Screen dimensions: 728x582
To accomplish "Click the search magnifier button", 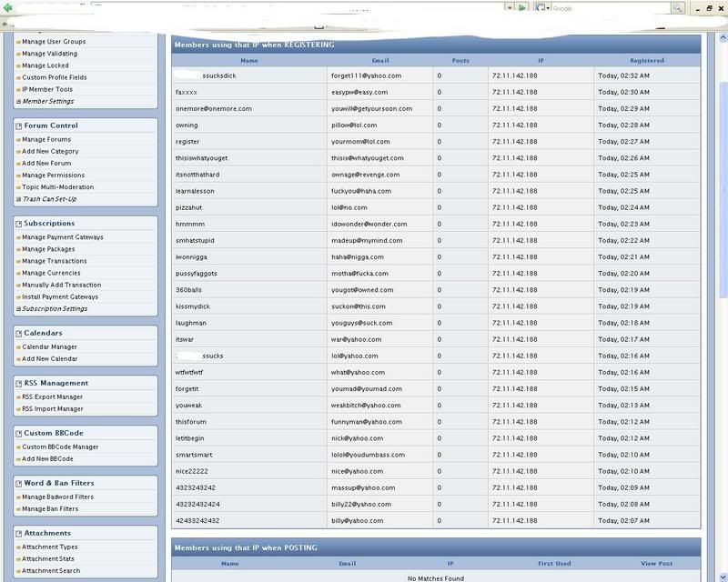I will pos(678,8).
